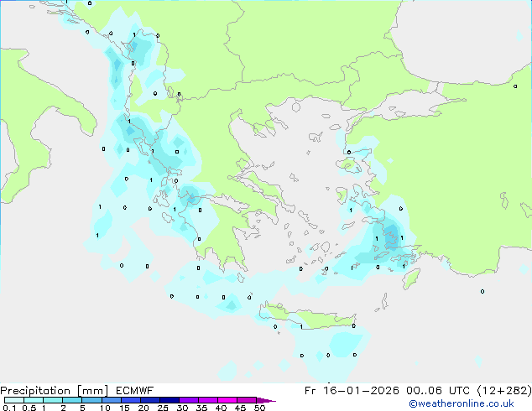The width and height of the screenshot is (532, 411).
Task: Click the purple over-50 arrow at legend end
Action: [x=266, y=400]
